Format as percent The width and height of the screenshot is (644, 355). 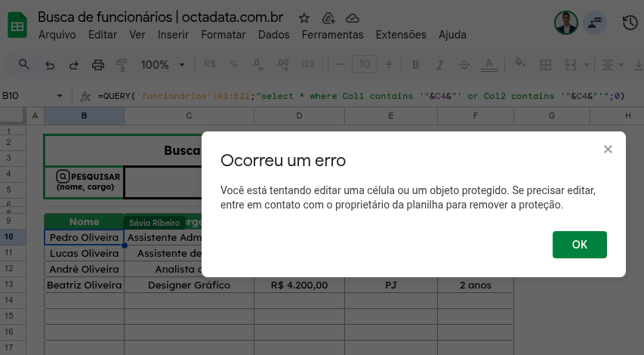click(x=234, y=64)
